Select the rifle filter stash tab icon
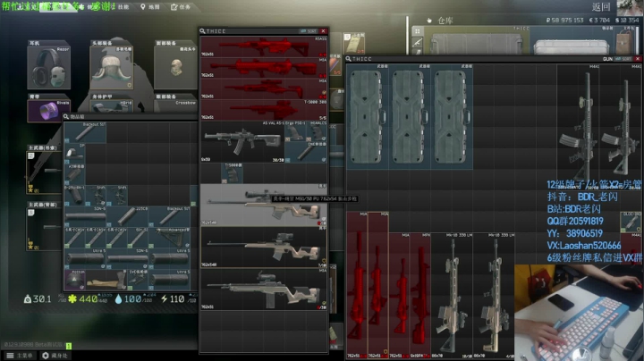 coord(418,42)
